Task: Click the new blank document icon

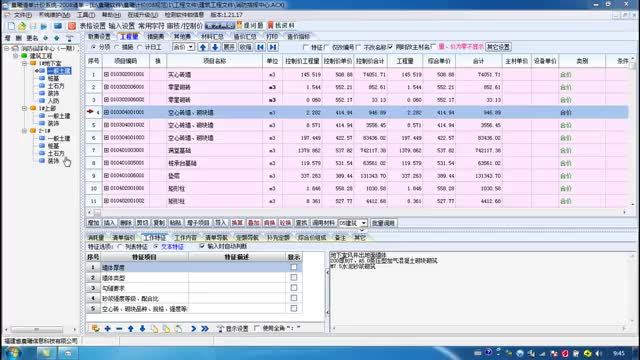Action: point(11,26)
